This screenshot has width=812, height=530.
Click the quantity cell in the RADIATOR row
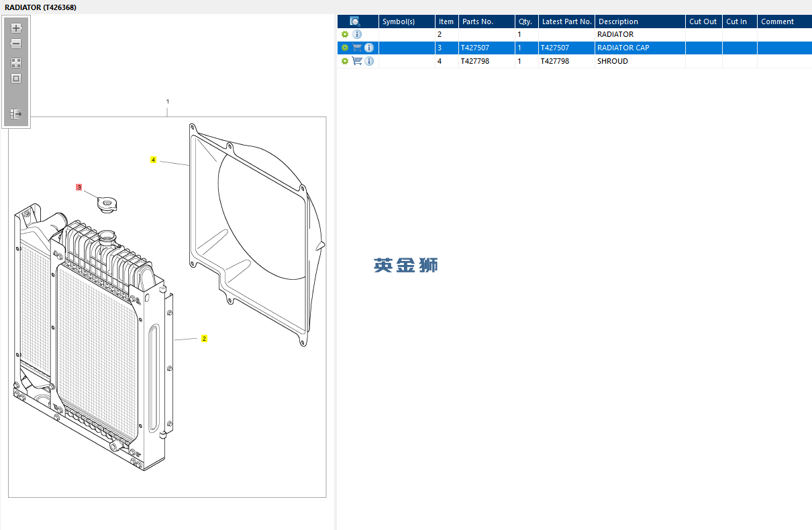pyautogui.click(x=527, y=34)
